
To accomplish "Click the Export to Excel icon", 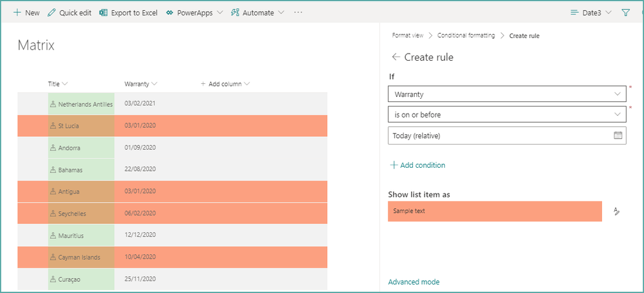I will (x=103, y=12).
